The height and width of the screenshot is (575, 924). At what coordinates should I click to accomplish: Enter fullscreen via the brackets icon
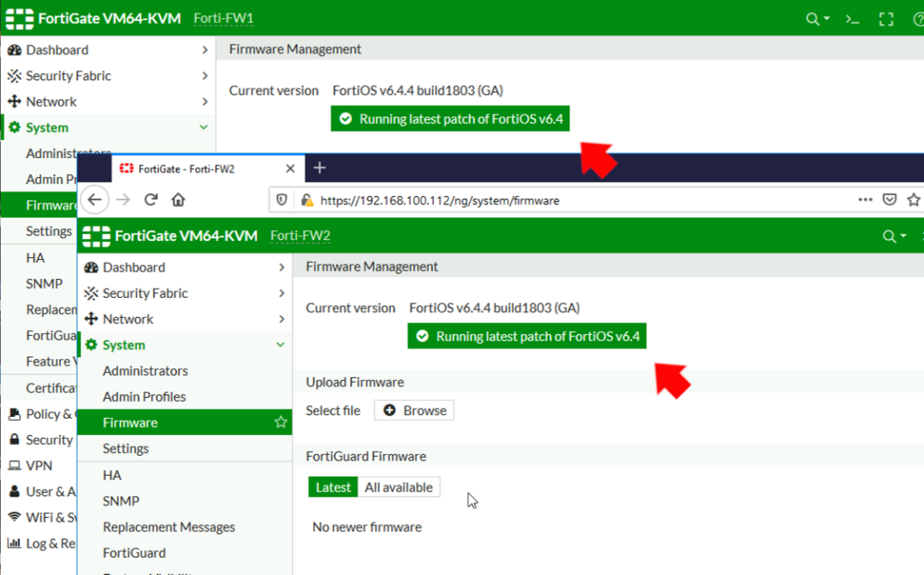click(x=885, y=18)
